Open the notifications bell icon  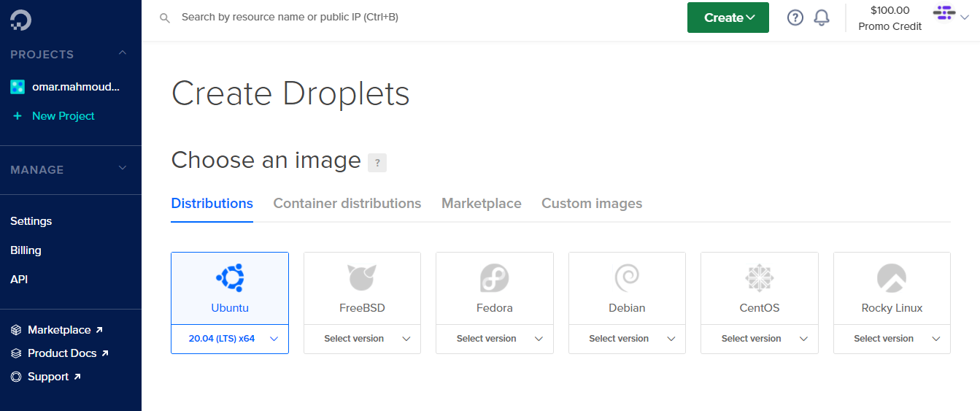(x=822, y=18)
